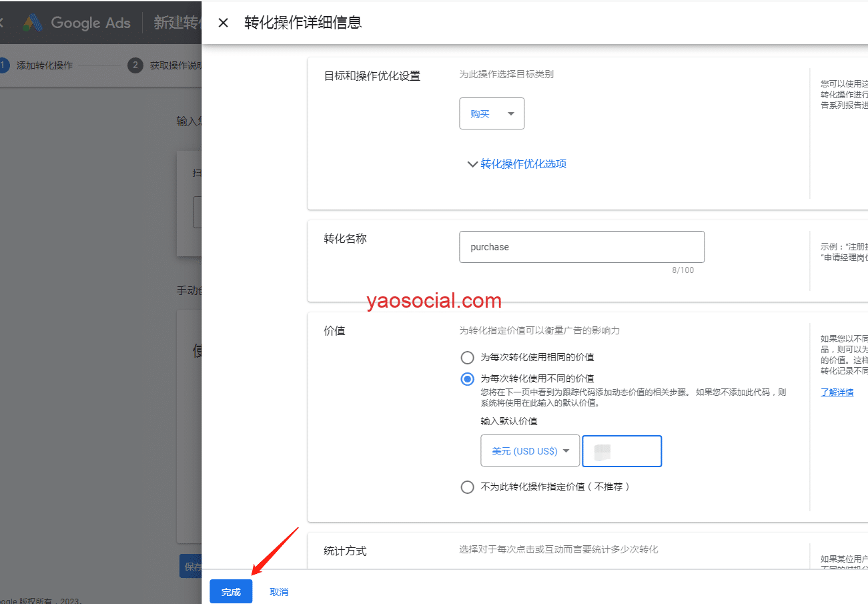Click the partially hidden 保存 button
This screenshot has height=604, width=868.
(x=191, y=567)
